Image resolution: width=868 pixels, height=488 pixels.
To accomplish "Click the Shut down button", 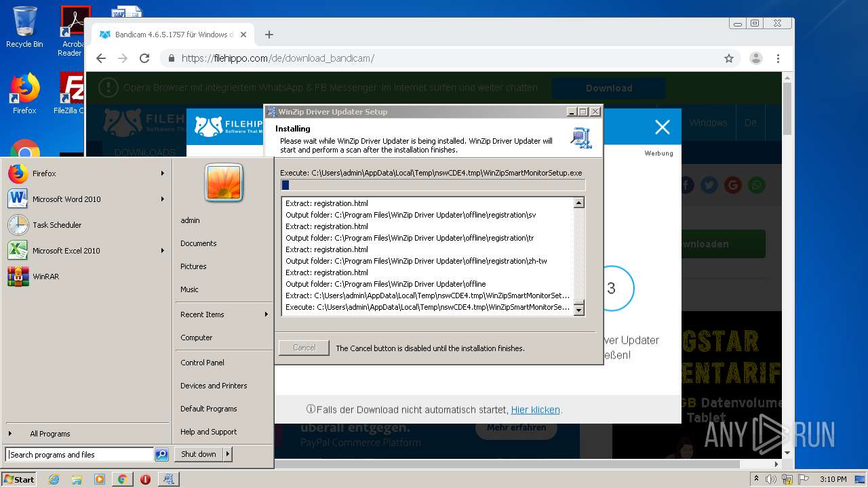I will (x=199, y=454).
